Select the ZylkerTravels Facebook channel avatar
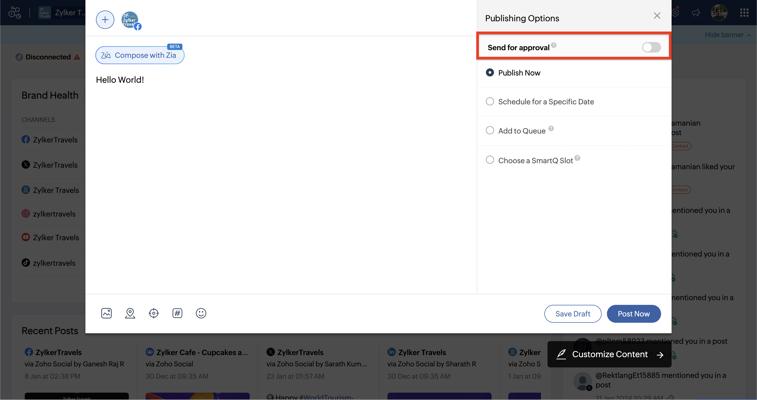The image size is (757, 400). point(130,20)
